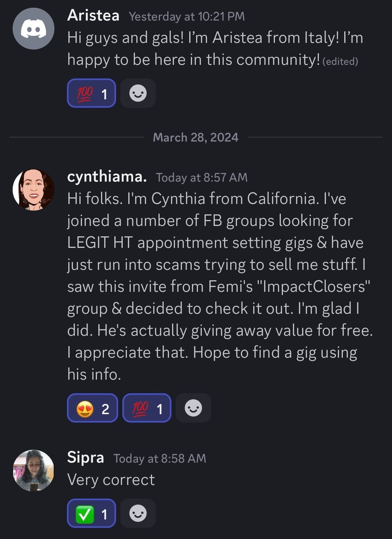Viewport: 392px width, 539px height.
Task: Click the "Today at 8:57 AM" timestamp
Action: click(x=201, y=178)
